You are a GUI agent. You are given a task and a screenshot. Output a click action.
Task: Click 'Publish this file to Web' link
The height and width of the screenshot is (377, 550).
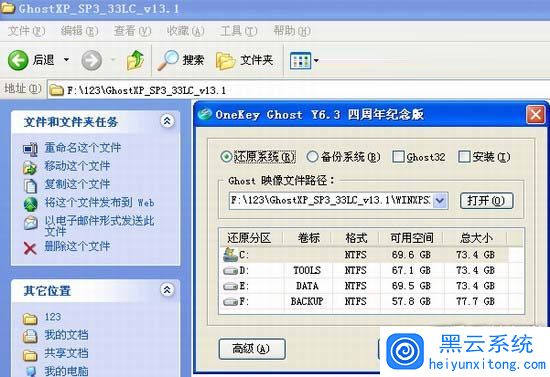[99, 202]
